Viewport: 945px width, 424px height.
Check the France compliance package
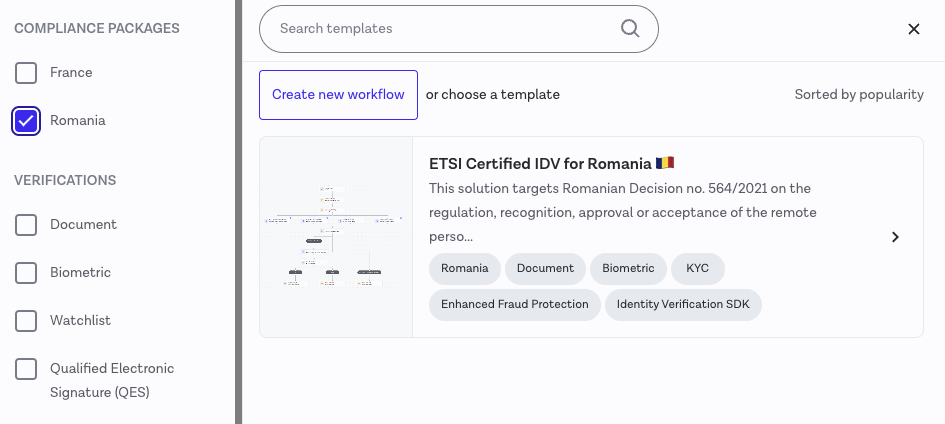click(26, 73)
